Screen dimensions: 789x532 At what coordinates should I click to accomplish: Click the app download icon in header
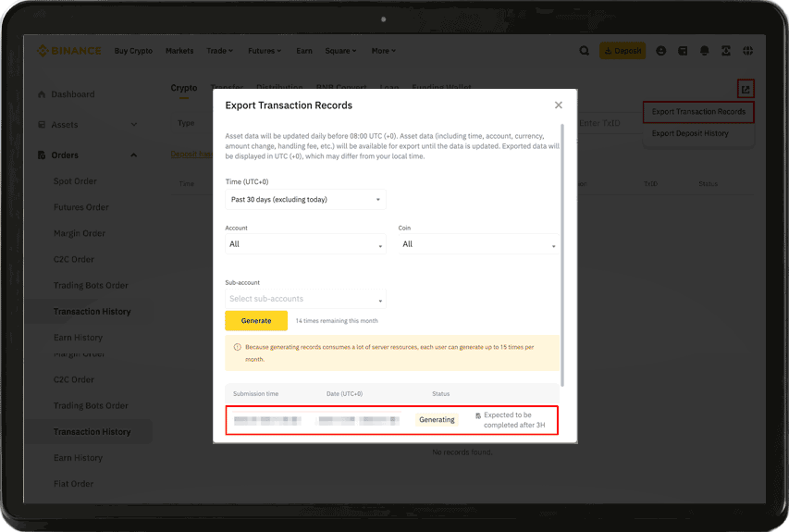[x=726, y=51]
